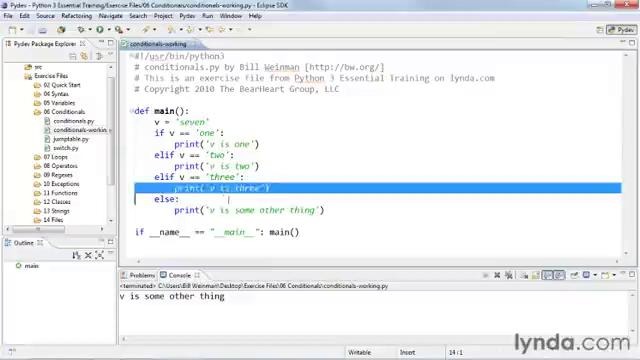Select switch.py in the file tree
The image size is (640, 360).
(x=66, y=148)
